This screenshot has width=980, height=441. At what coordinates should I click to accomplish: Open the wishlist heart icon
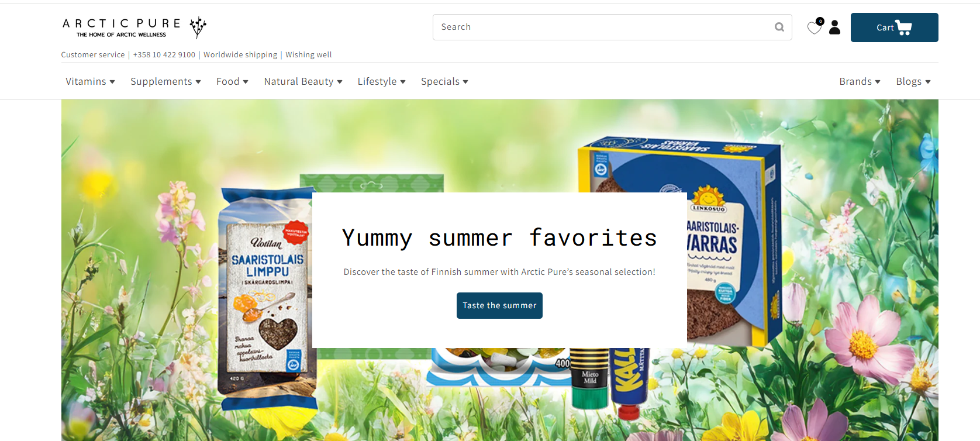click(815, 27)
